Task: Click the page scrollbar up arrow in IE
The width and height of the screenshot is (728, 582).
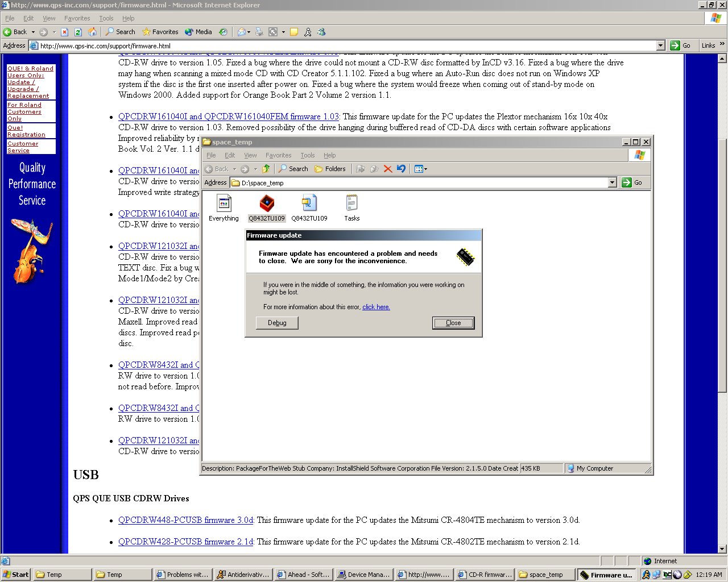Action: 722,59
